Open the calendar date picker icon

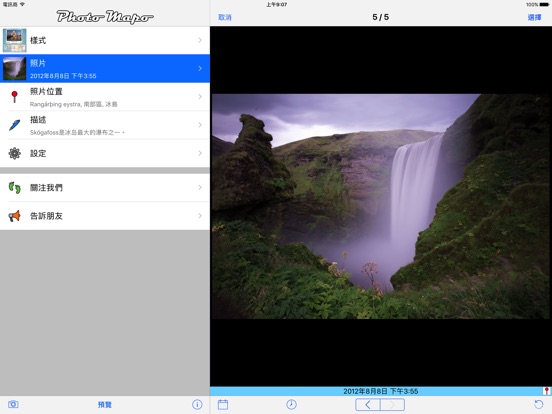223,404
